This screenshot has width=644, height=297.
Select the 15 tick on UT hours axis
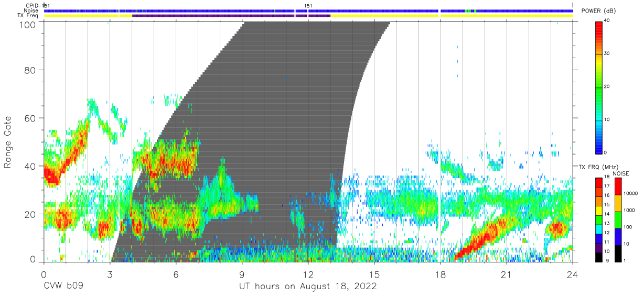374,274
